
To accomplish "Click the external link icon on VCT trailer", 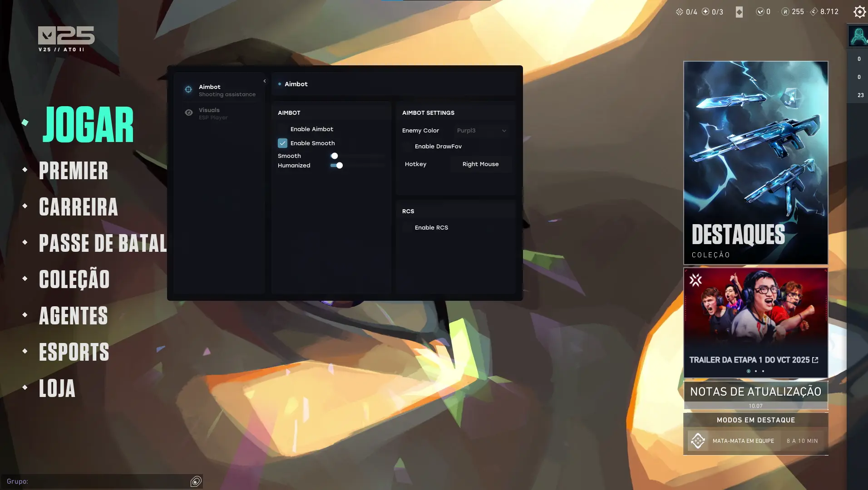I will [x=815, y=360].
